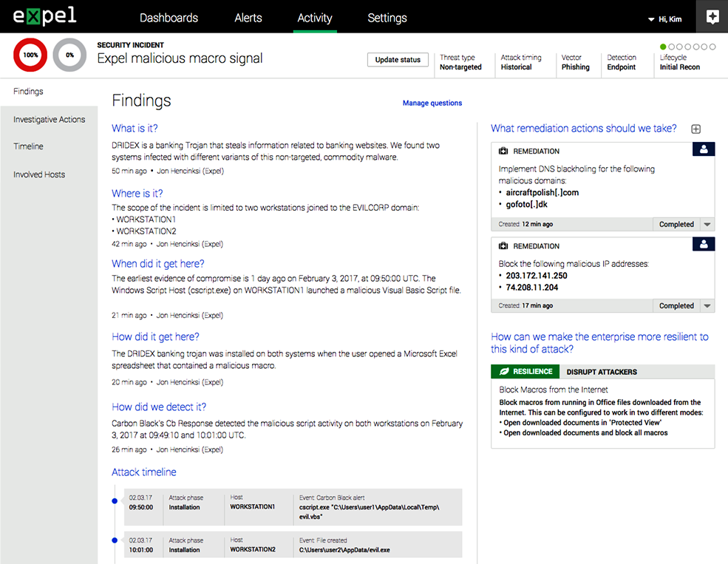The width and height of the screenshot is (728, 564).
Task: Click IP address 203.172.141.250
Action: [x=537, y=276]
